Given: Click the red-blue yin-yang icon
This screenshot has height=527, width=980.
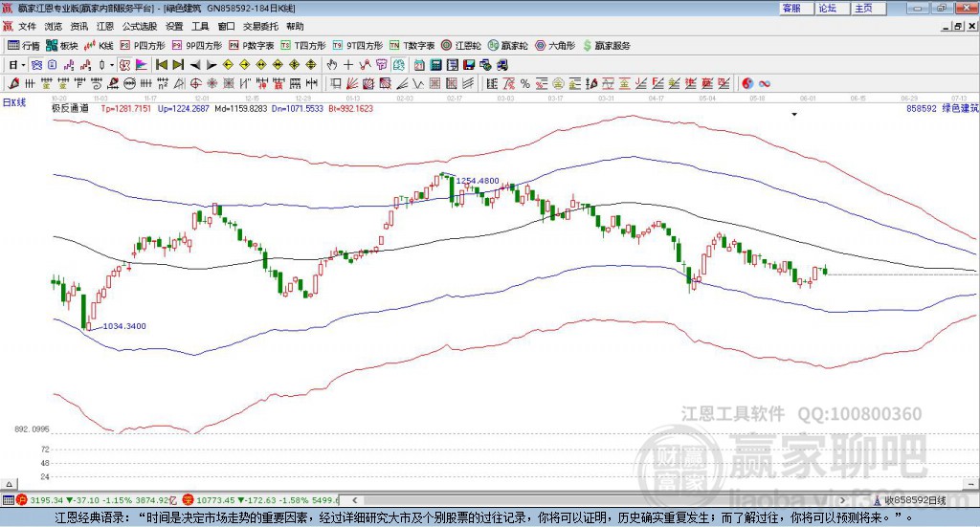Looking at the screenshot, I should point(747,83).
